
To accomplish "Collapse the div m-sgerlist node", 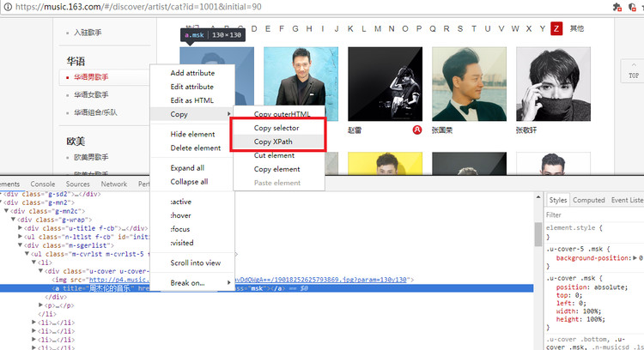I will click(x=20, y=245).
